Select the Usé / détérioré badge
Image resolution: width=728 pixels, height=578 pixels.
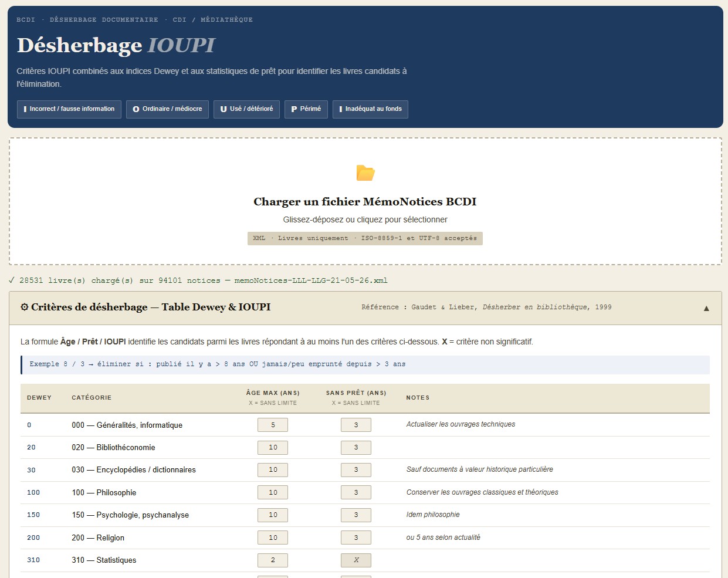click(246, 109)
